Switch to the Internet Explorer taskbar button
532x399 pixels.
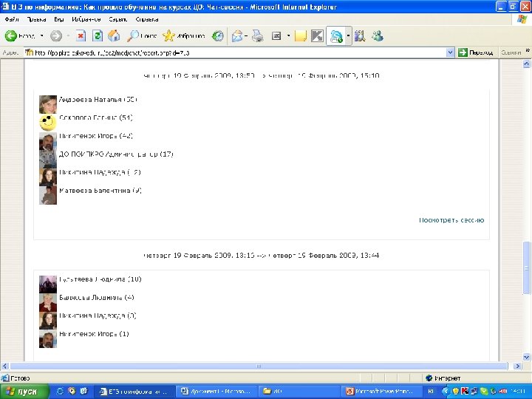135,391
